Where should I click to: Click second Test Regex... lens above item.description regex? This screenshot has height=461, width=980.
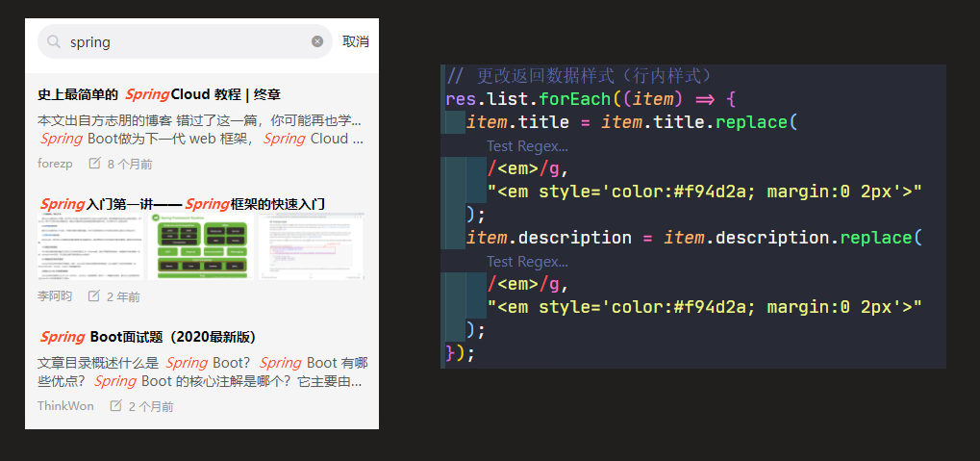(527, 262)
